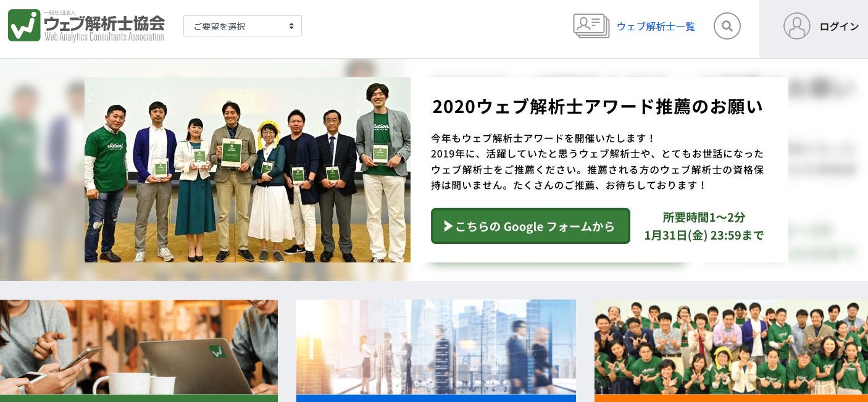Screen dimensions: 868x402
Task: Open the ウェブ解析士一覧 link
Action: 656,27
